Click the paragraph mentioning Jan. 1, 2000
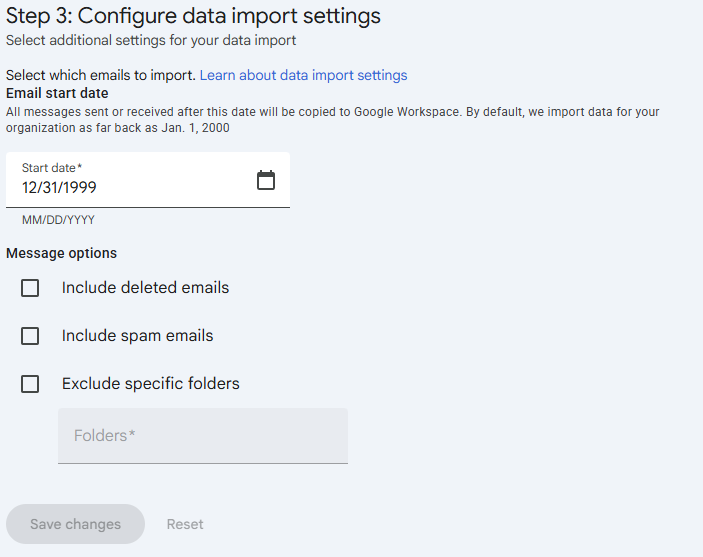Viewport: 703px width, 557px height. (333, 120)
